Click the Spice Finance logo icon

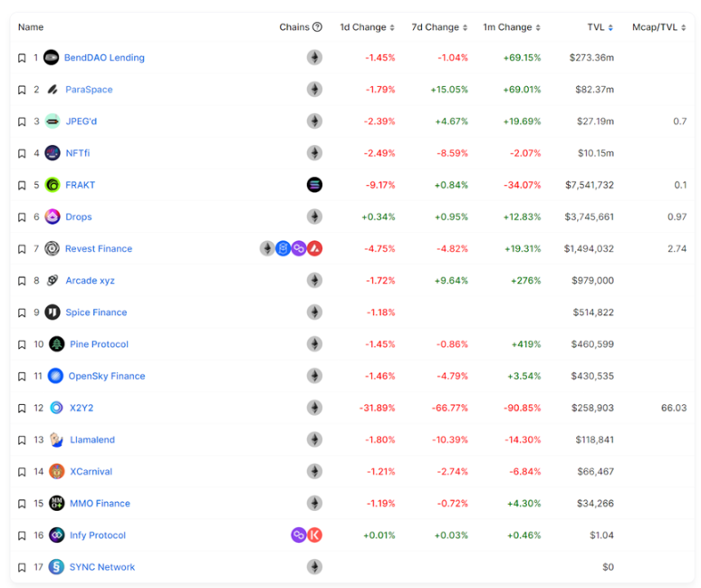53,312
